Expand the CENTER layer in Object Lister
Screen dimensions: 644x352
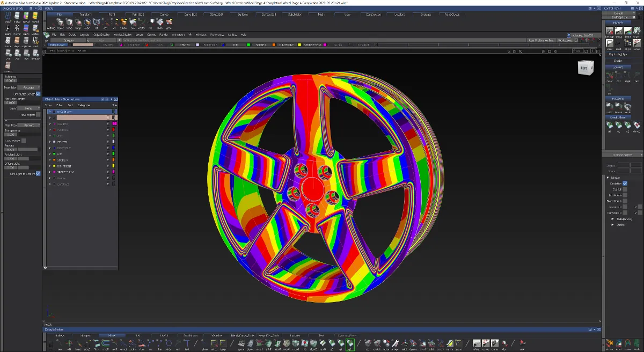[50, 142]
